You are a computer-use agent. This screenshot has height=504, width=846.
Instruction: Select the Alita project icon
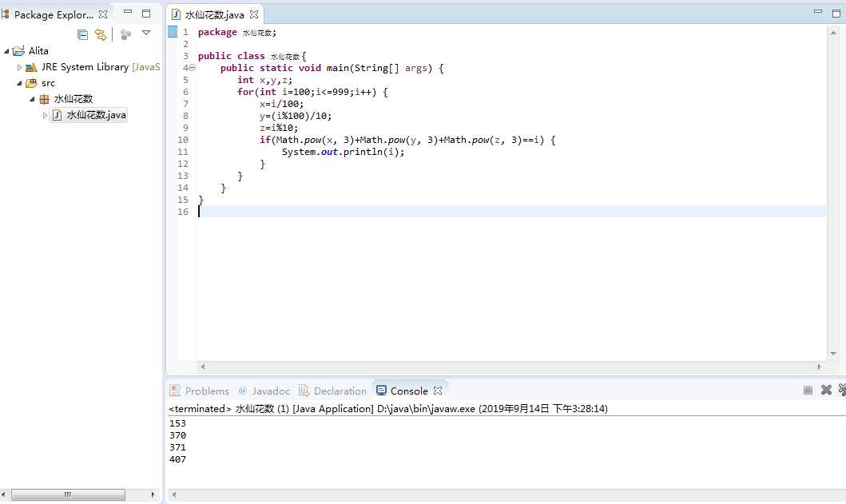click(x=19, y=51)
